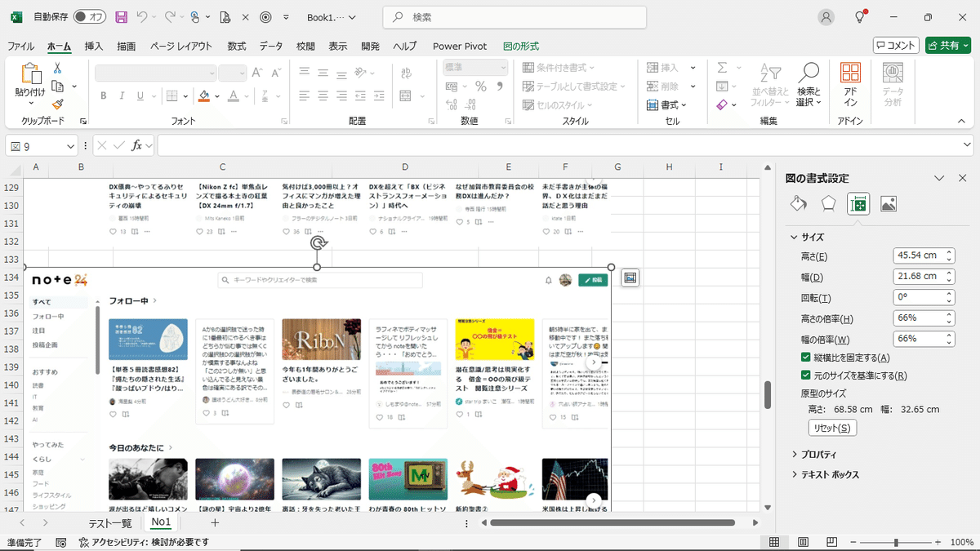Click the layout options icon beside the picture
The height and width of the screenshot is (551, 980).
(630, 278)
